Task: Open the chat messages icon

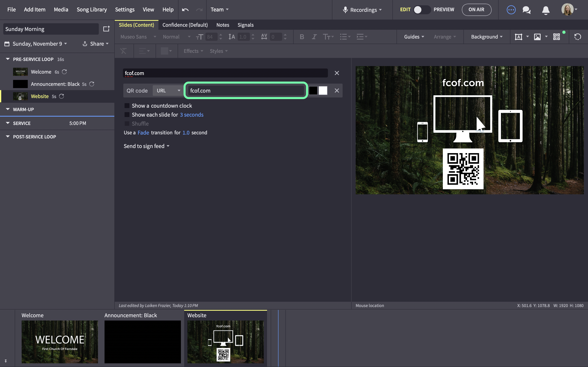Action: [x=527, y=10]
